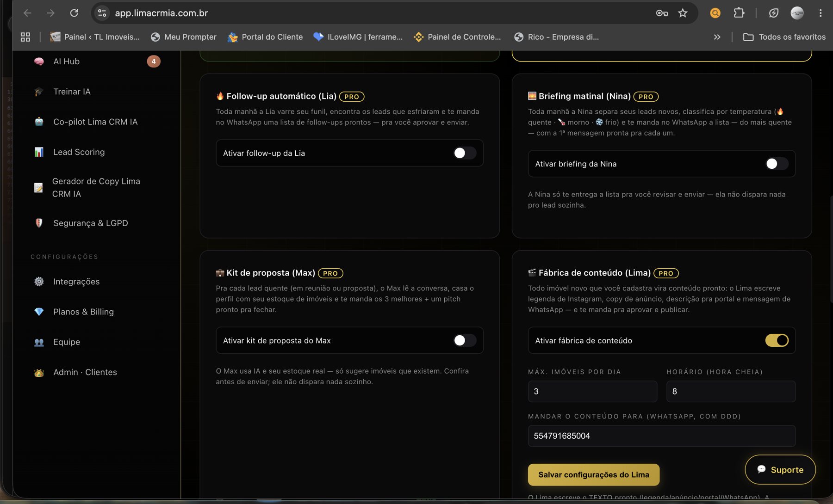Click the Kit de proposta (Max) heading
This screenshot has width=833, height=504.
coord(271,273)
